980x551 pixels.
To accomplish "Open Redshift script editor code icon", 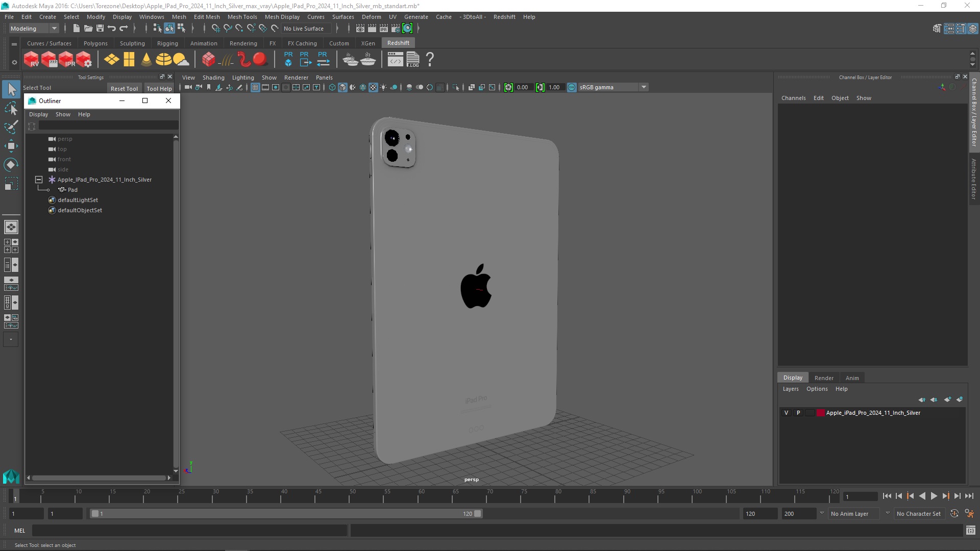I will 396,60.
